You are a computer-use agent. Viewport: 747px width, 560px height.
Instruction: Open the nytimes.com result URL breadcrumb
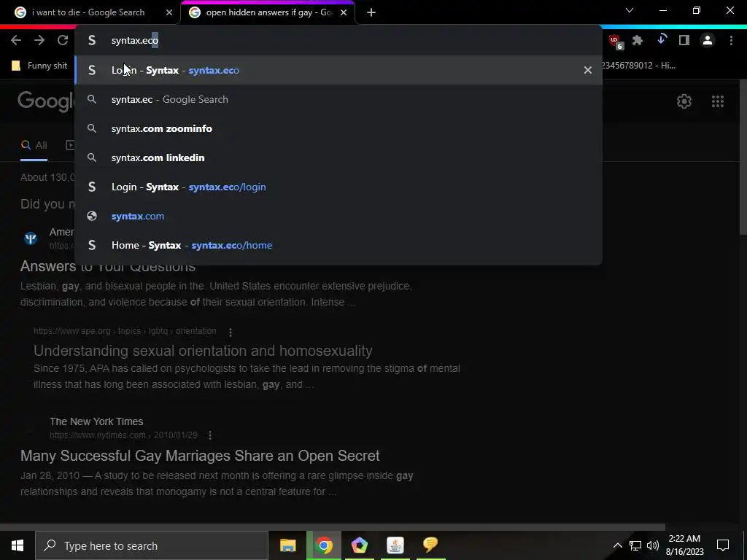pyautogui.click(x=123, y=435)
